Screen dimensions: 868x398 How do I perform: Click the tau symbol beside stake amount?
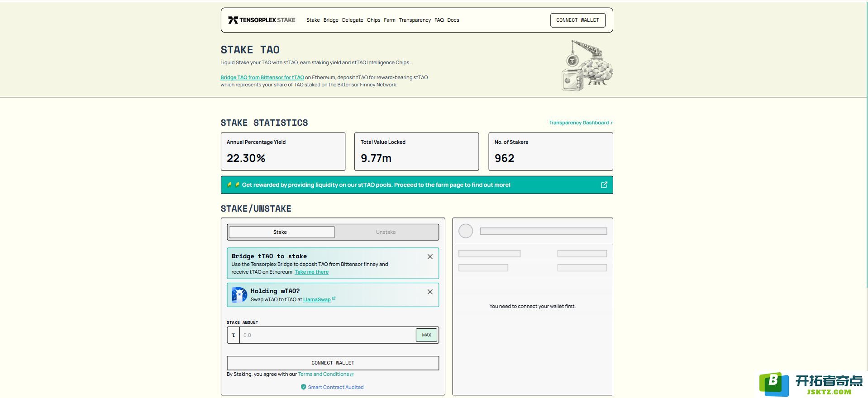pos(233,335)
